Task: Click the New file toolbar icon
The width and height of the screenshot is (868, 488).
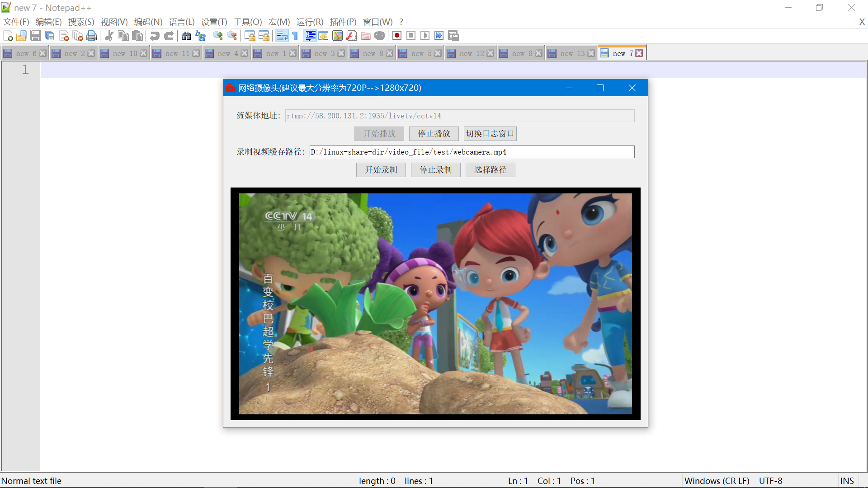Action: point(8,36)
